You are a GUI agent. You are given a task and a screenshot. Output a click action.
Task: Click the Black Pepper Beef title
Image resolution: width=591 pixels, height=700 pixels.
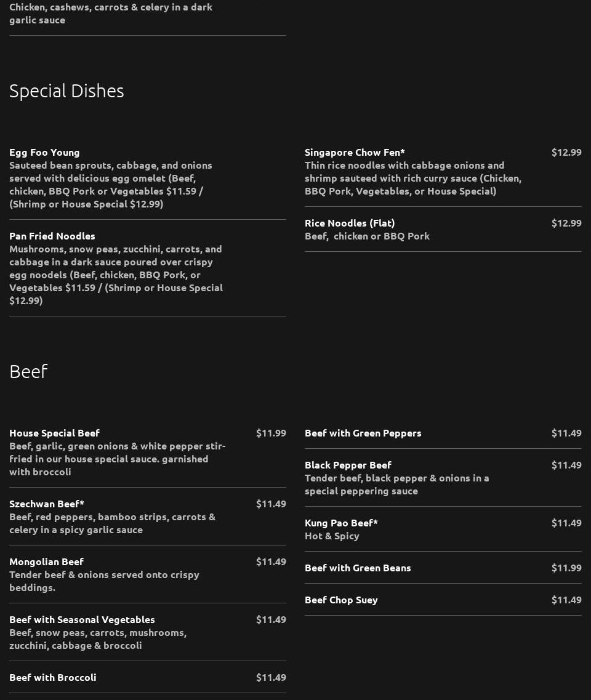[348, 465]
